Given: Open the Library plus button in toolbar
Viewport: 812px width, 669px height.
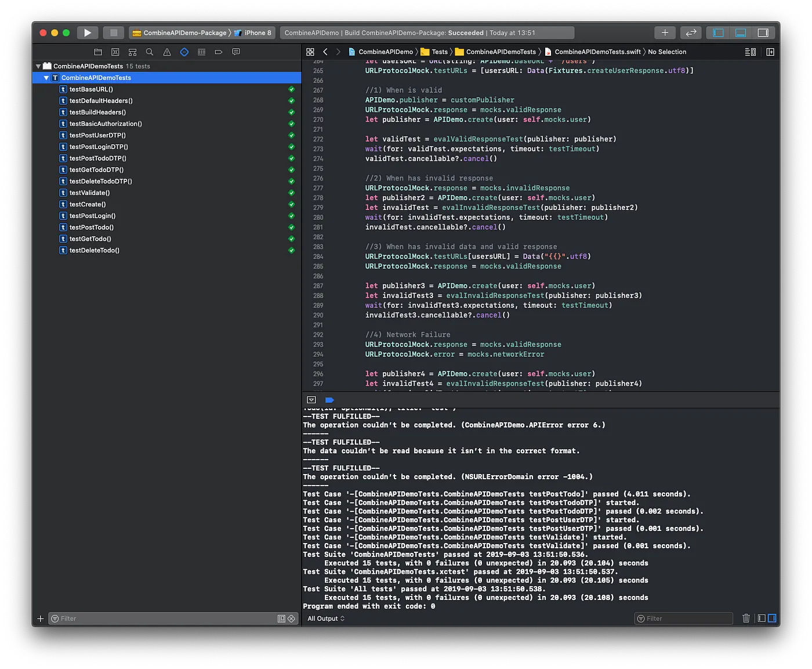Looking at the screenshot, I should coord(665,33).
